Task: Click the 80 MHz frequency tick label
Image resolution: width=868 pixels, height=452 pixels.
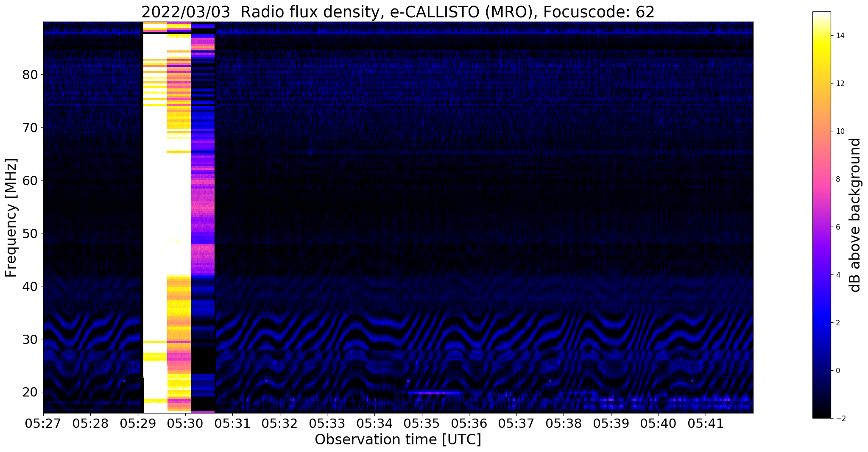Action: 30,75
